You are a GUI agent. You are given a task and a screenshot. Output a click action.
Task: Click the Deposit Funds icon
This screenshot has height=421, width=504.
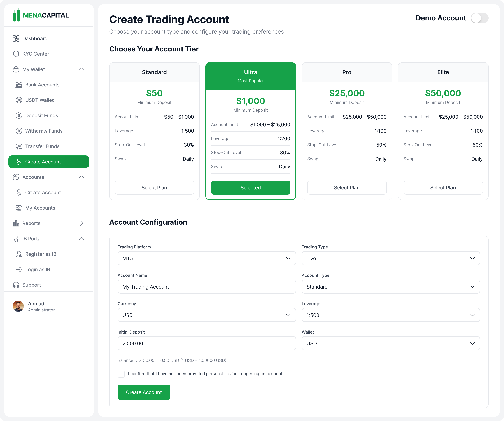19,115
